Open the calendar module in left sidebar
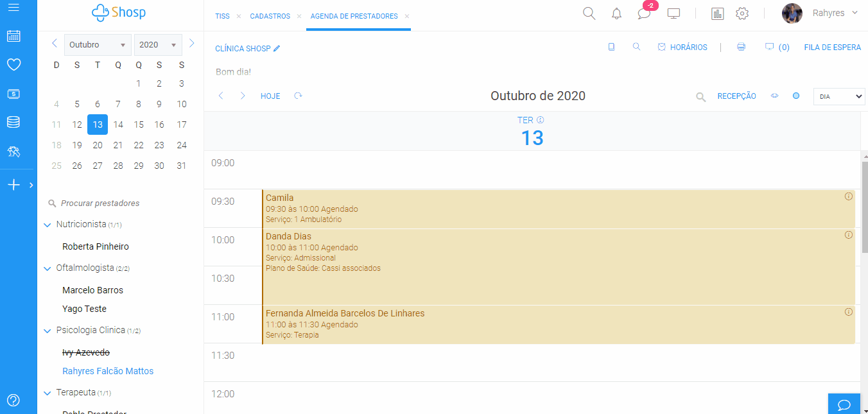The width and height of the screenshot is (868, 414). 13,36
